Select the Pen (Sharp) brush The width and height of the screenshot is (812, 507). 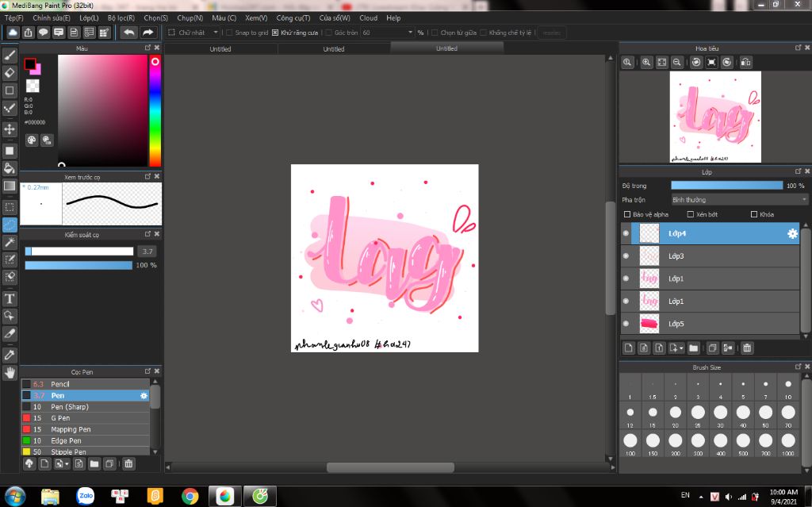(86, 407)
